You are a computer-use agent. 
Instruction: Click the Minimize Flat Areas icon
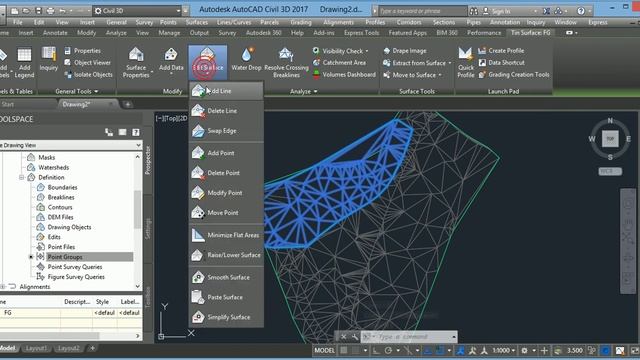tap(198, 235)
